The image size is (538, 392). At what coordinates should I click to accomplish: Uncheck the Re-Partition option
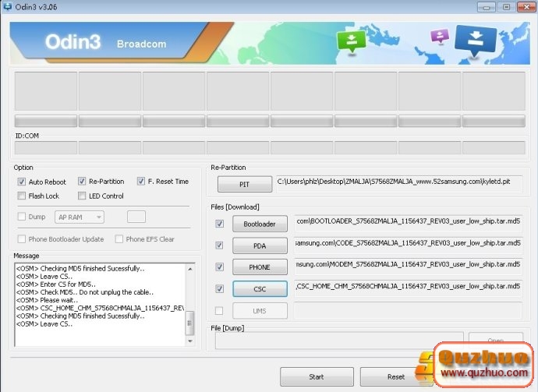[x=82, y=181]
